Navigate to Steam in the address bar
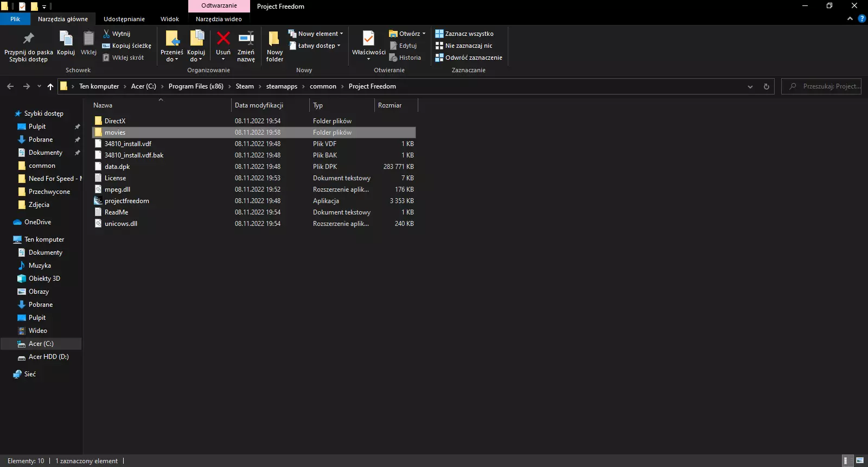This screenshot has width=868, height=467. [x=245, y=86]
